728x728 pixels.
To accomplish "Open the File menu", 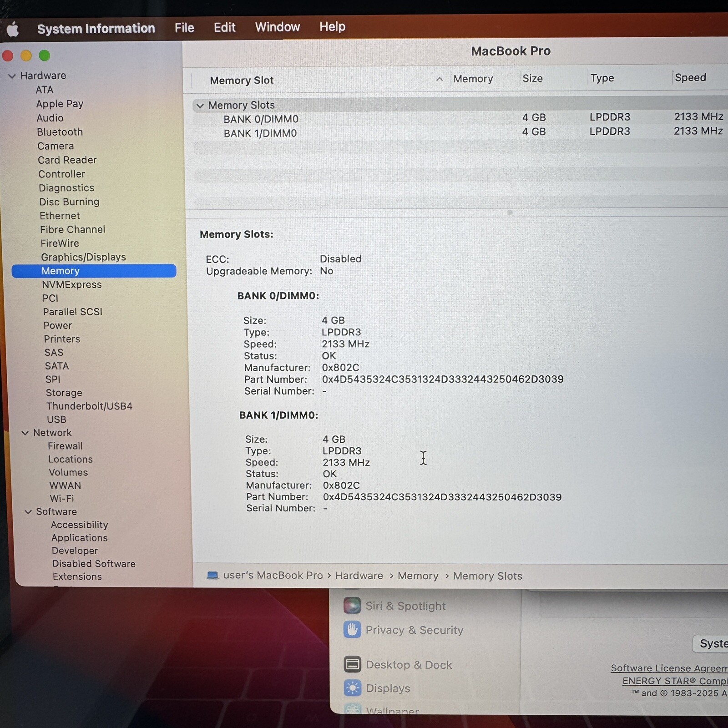I will coord(184,28).
